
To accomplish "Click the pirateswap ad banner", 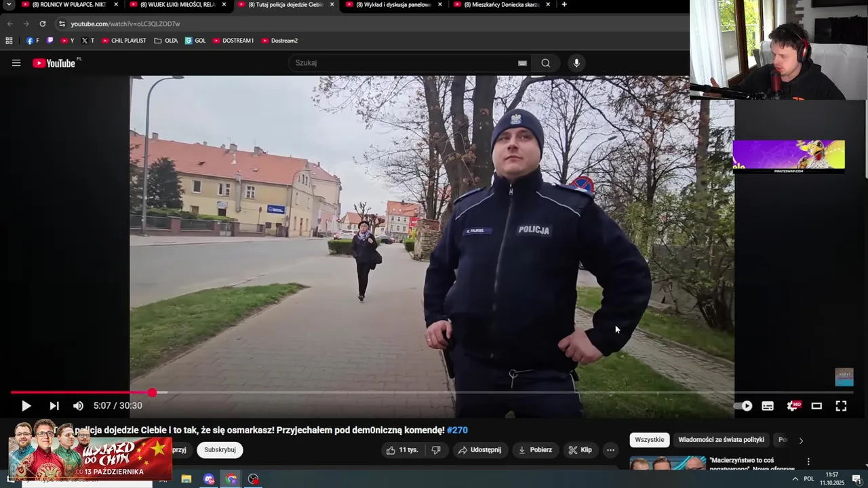I will point(789,157).
